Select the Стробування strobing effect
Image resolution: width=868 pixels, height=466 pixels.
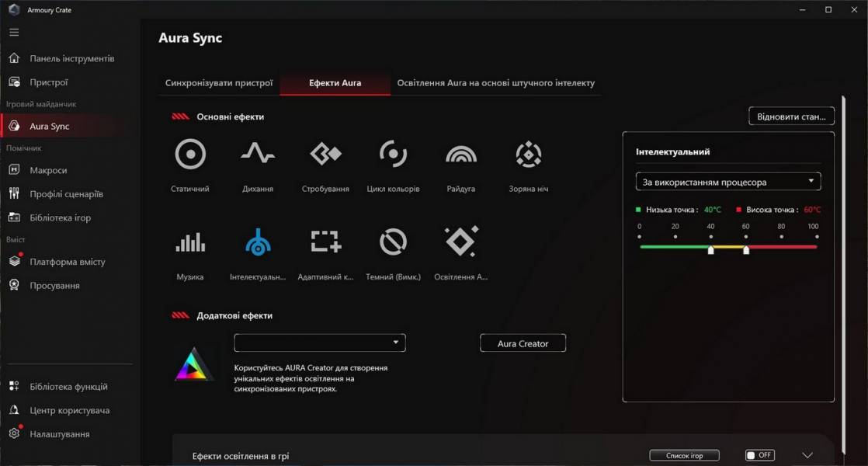[x=325, y=154]
